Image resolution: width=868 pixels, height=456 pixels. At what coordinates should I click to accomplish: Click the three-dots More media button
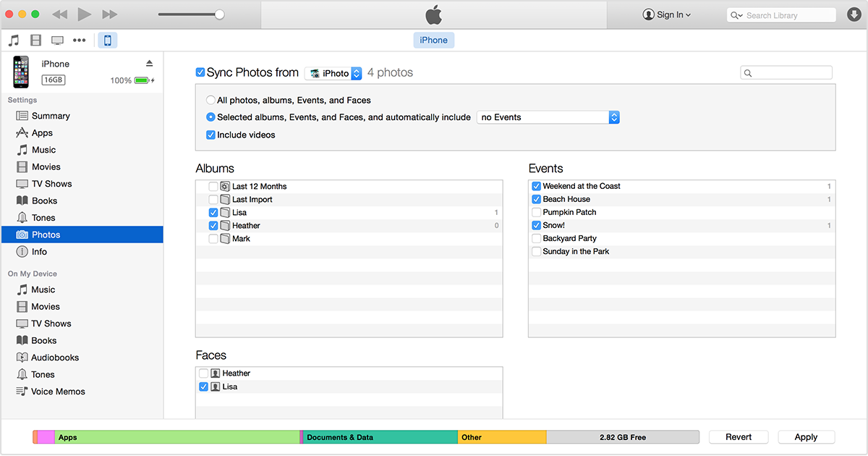(80, 41)
